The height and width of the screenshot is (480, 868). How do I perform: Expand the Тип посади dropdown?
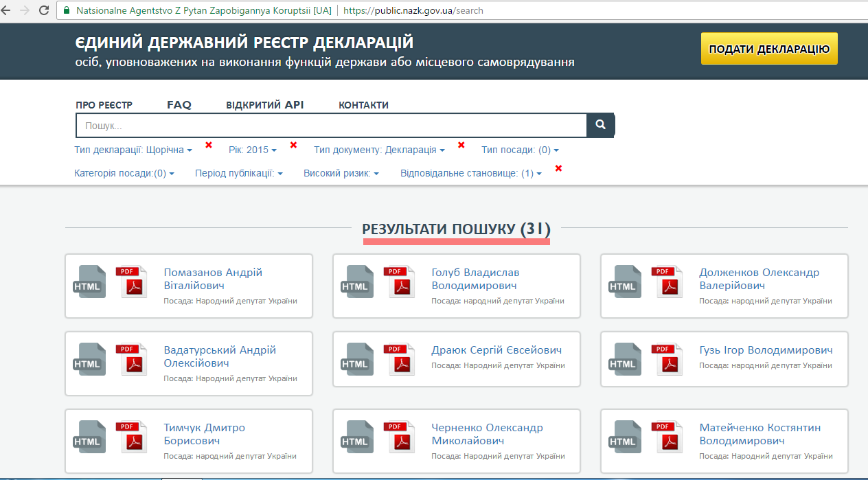(x=520, y=150)
